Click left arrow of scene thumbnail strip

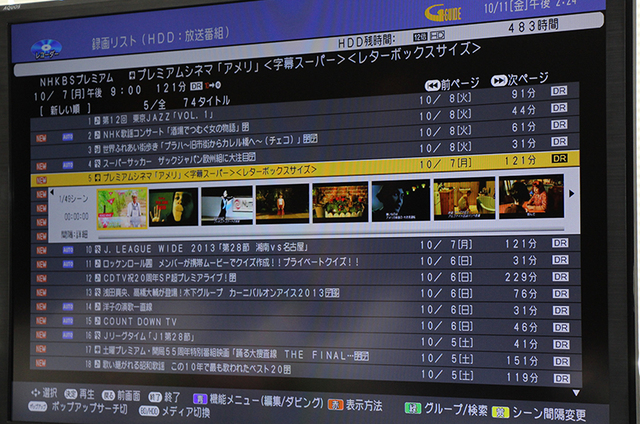tap(52, 192)
